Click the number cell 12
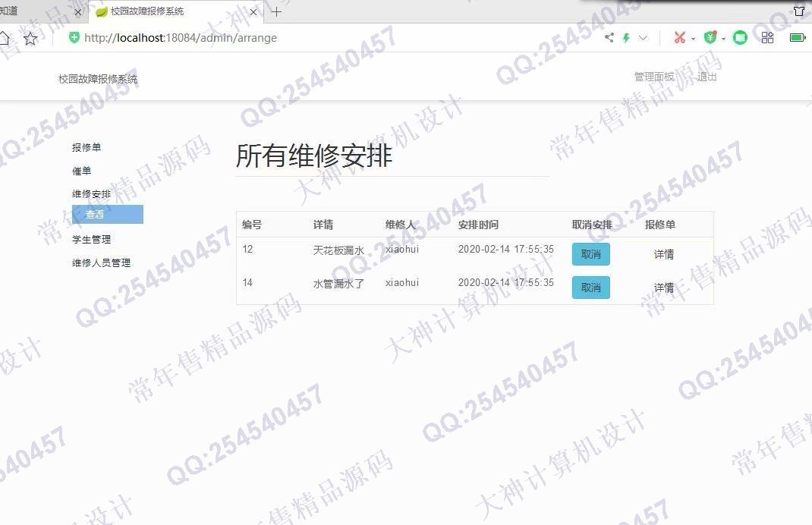This screenshot has height=525, width=812. [247, 250]
